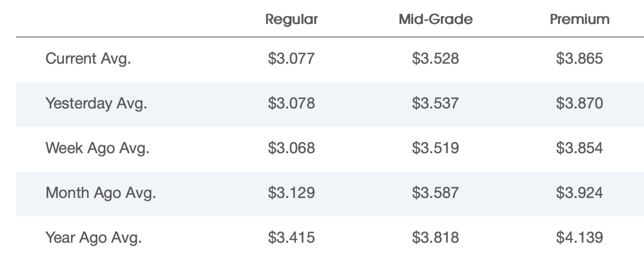Click the current Regular price $3.077
Viewport: 644px width, 267px height.
pos(292,59)
